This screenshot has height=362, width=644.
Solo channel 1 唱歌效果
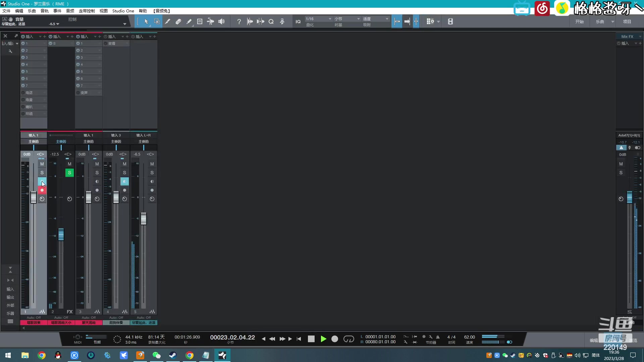pyautogui.click(x=42, y=173)
